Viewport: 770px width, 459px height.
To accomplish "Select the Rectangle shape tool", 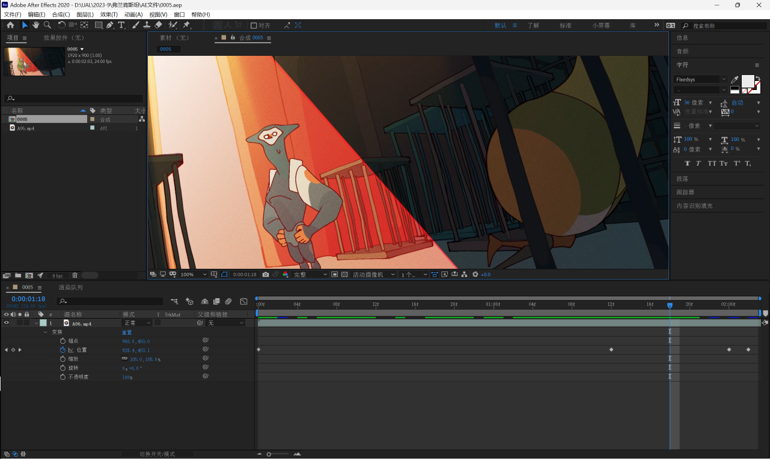I will 99,25.
